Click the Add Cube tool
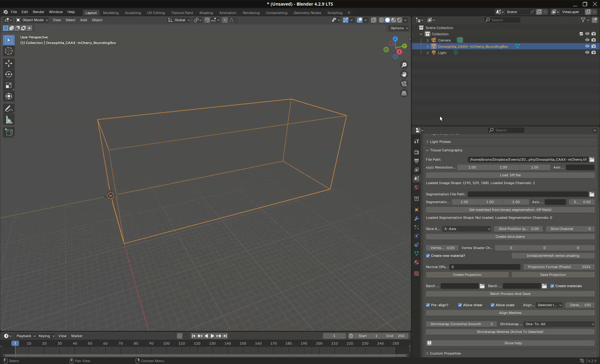600x364 pixels. point(9,132)
